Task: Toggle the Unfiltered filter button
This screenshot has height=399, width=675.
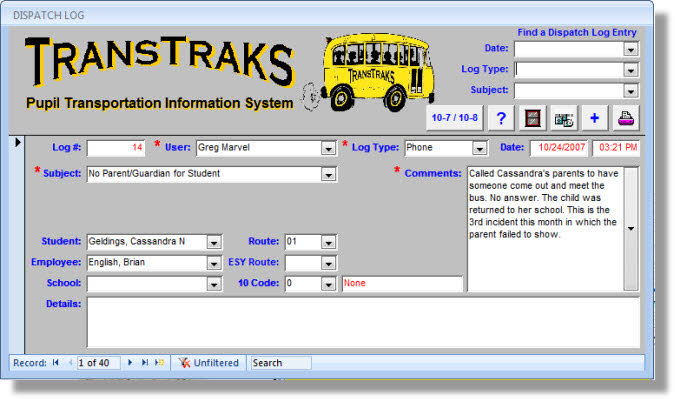Action: point(209,363)
